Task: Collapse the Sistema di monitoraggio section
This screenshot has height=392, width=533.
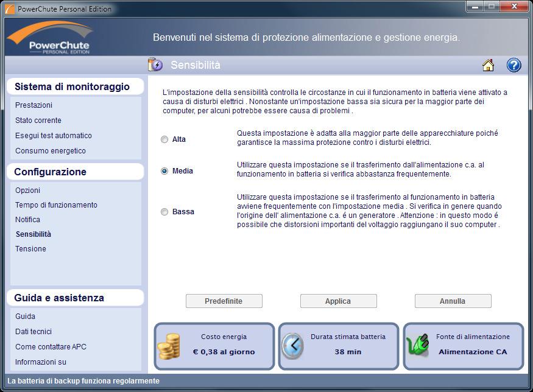Action: tap(74, 86)
